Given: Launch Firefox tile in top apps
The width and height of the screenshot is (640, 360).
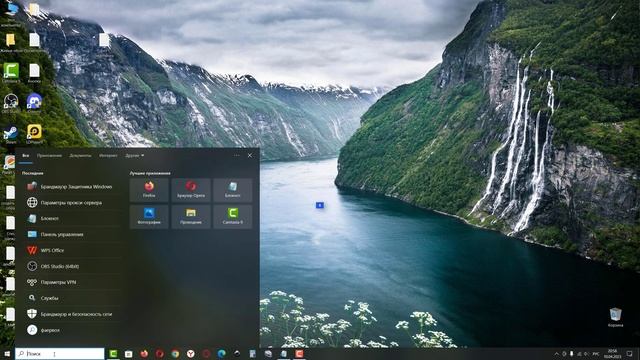Looking at the screenshot, I should [149, 190].
